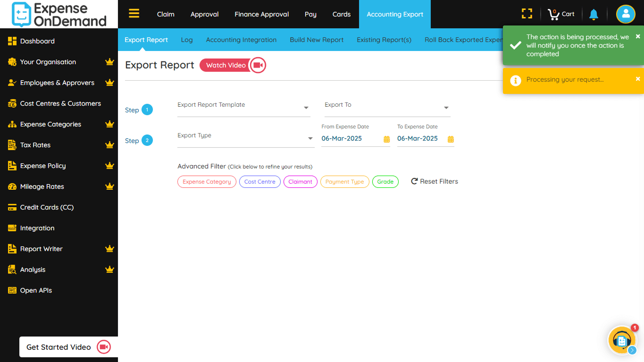
Task: Click the Open APIs sidebar icon
Action: click(x=12, y=290)
